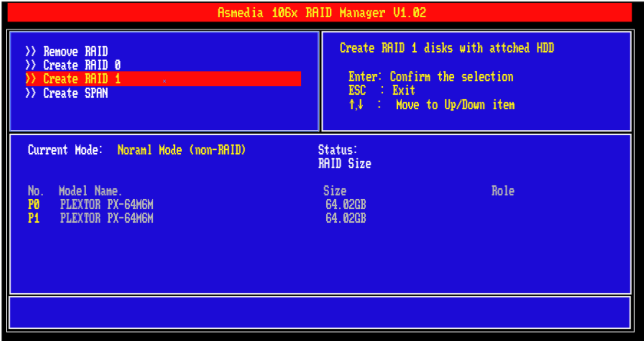Click the Model Name column header
The width and height of the screenshot is (644, 341).
(x=91, y=191)
